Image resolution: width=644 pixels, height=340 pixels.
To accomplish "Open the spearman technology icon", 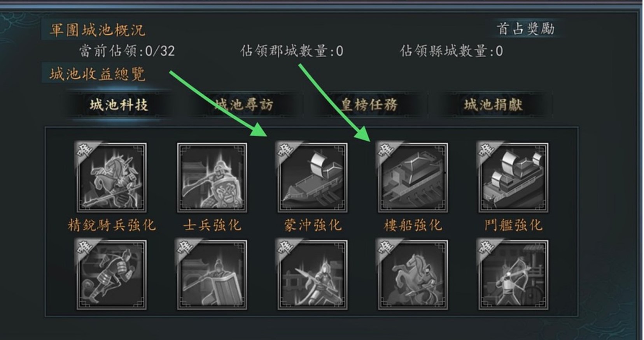I will [x=312, y=274].
